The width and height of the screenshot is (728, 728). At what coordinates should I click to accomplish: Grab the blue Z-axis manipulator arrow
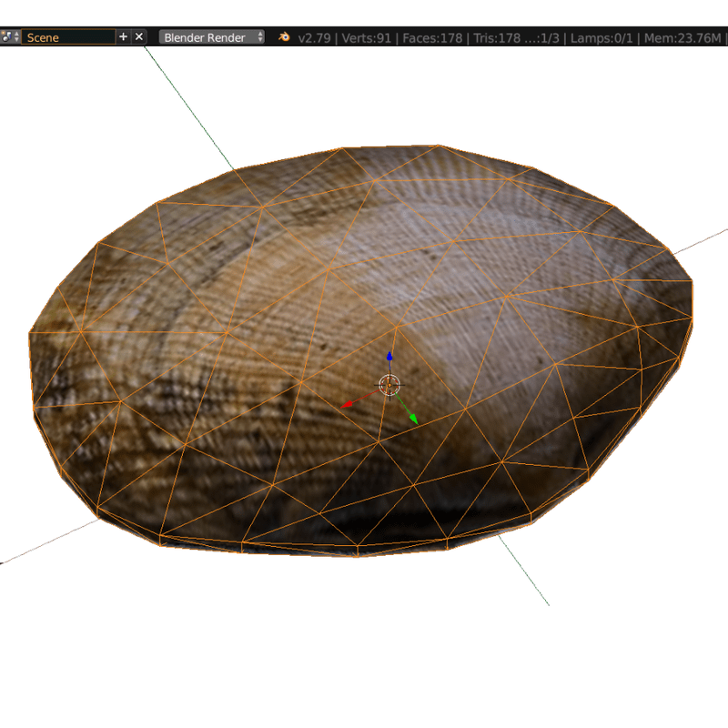pos(389,358)
